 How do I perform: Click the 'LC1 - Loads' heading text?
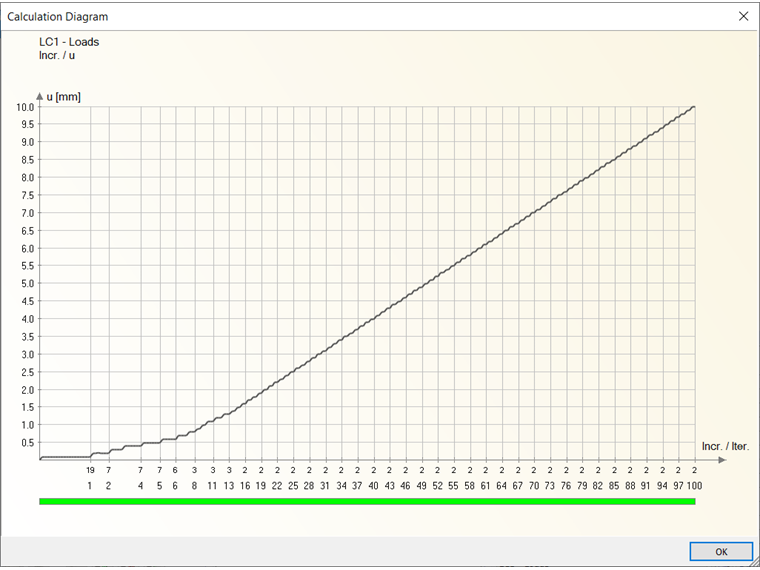coord(69,42)
